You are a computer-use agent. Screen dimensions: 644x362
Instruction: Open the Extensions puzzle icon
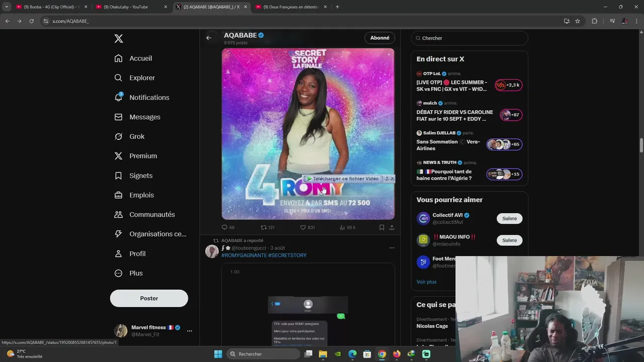(595, 21)
